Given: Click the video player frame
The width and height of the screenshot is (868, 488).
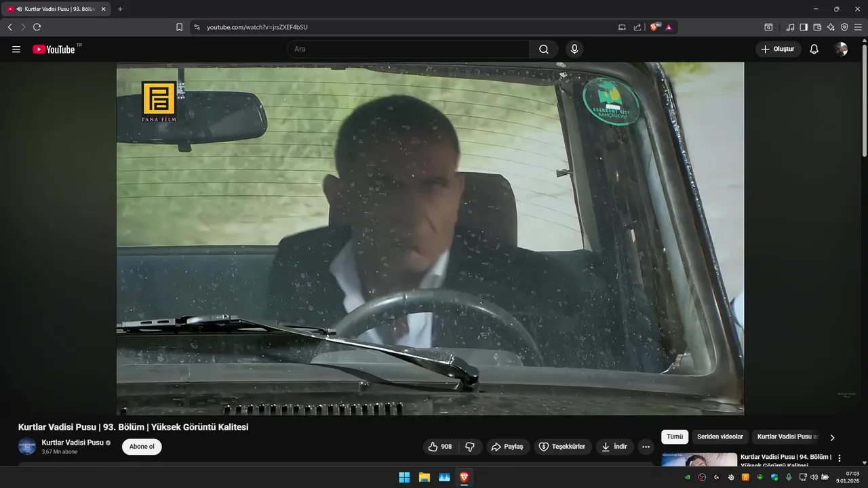Looking at the screenshot, I should coord(430,239).
